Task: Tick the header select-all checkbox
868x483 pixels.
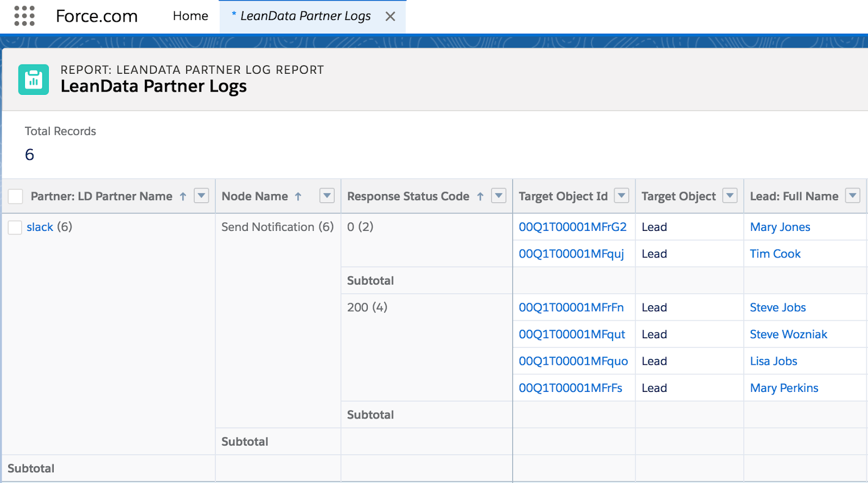Action: click(16, 196)
